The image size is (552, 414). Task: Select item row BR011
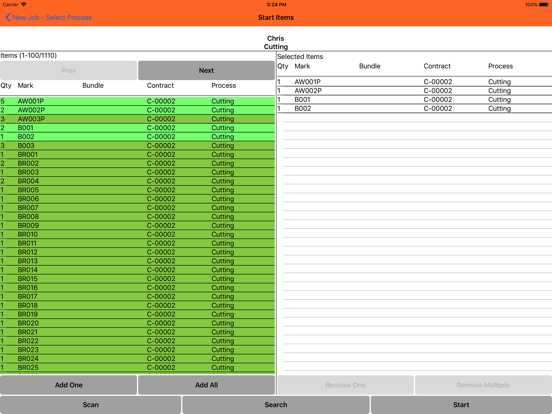click(137, 243)
